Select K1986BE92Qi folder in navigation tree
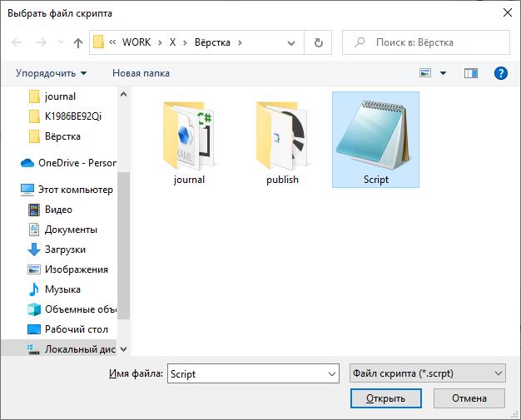This screenshot has height=420, width=521. coord(65,116)
